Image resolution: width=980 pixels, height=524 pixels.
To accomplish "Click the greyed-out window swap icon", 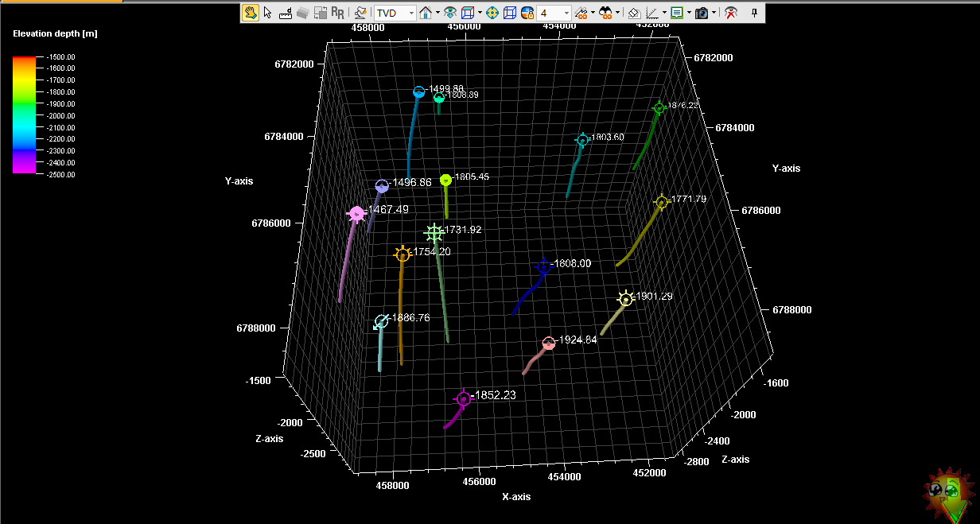I will pyautogui.click(x=321, y=13).
